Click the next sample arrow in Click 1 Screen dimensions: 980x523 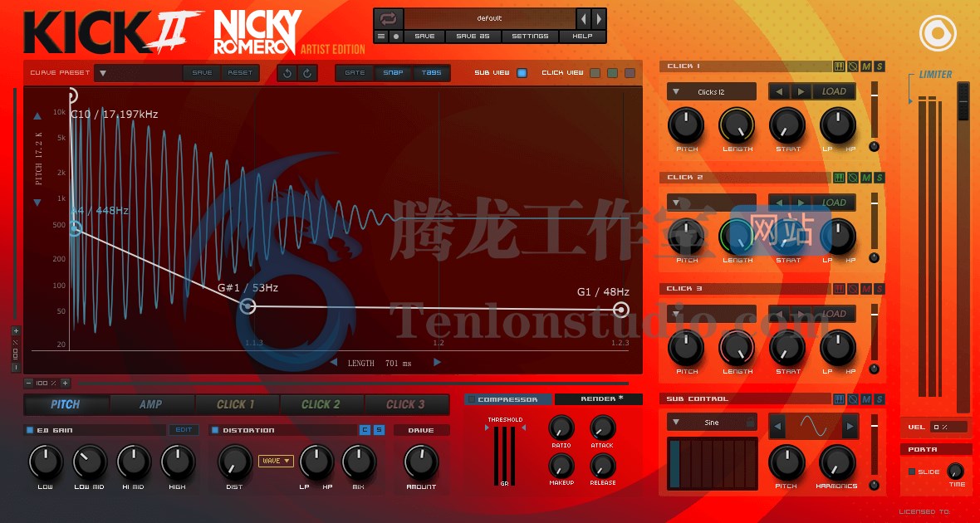(800, 92)
